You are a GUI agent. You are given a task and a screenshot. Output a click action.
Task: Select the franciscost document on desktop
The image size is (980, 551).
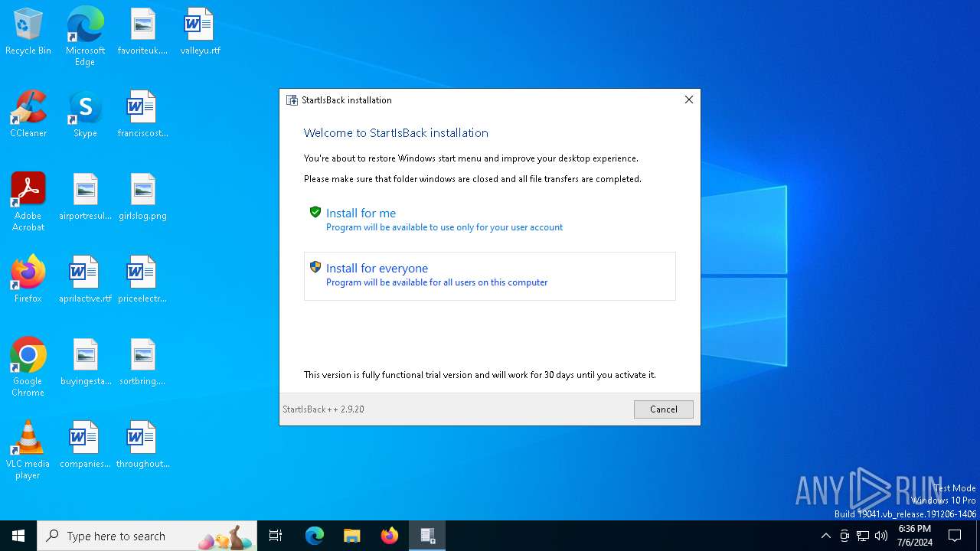tap(142, 115)
